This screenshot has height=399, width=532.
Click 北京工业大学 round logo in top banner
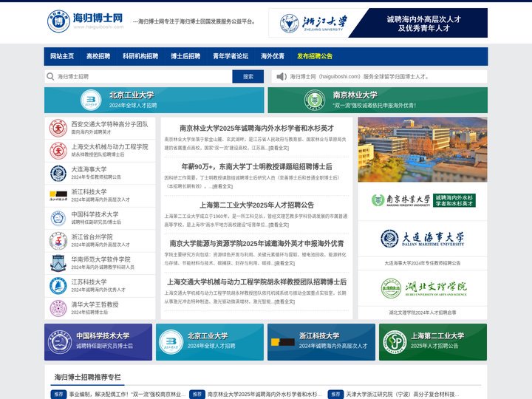coord(91,100)
